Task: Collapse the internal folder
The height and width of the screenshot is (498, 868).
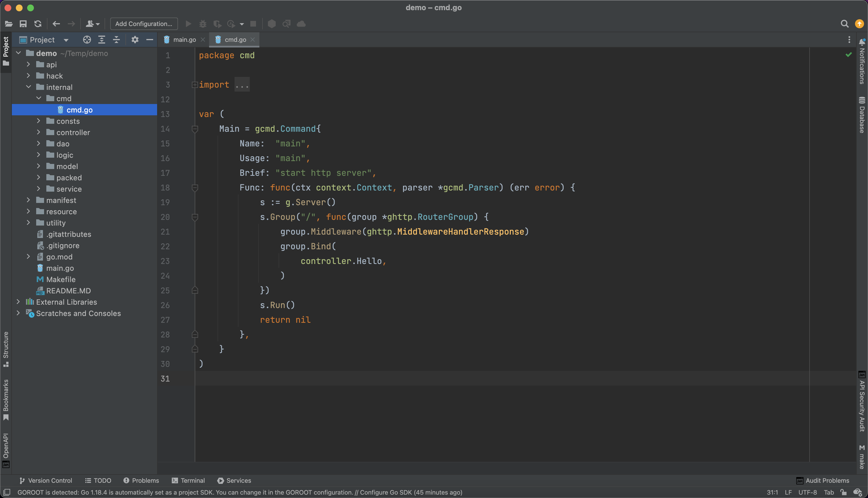Action: pos(29,87)
